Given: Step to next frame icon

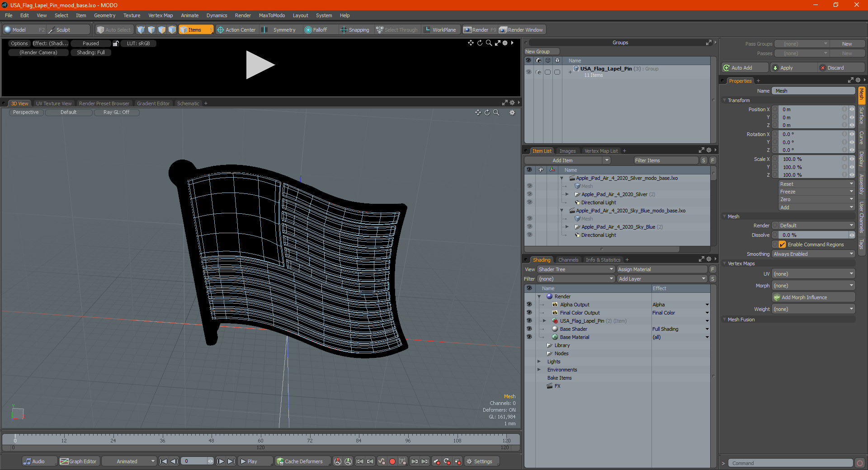Looking at the screenshot, I should click(220, 461).
